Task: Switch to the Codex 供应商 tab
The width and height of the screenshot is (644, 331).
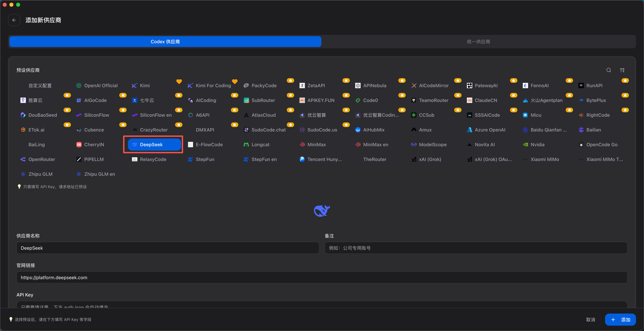Action: point(165,41)
